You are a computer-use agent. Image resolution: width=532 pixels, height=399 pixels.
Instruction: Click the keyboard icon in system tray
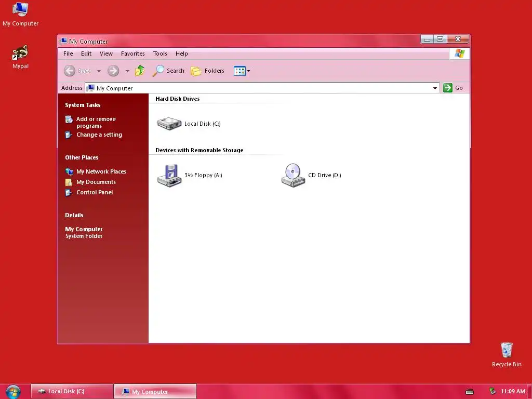470,392
